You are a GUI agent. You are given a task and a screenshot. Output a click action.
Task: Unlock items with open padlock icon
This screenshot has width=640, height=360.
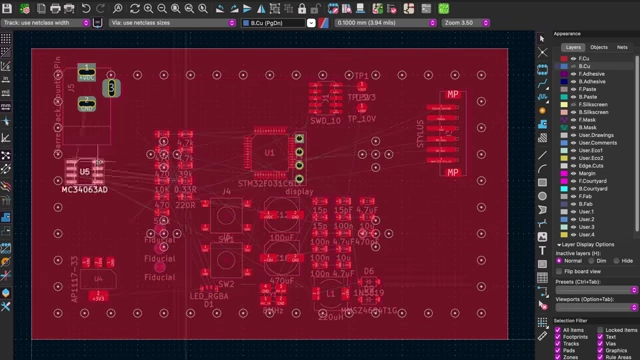tap(316, 8)
